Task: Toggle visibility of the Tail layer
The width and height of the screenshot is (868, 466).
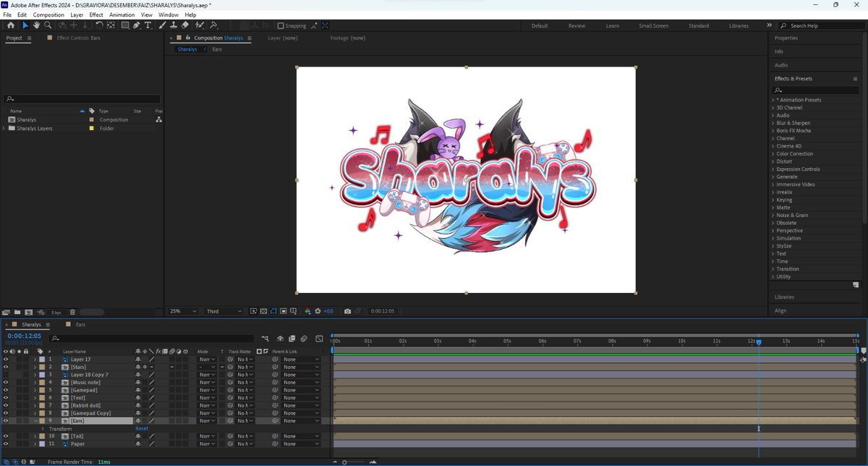Action: click(x=6, y=436)
